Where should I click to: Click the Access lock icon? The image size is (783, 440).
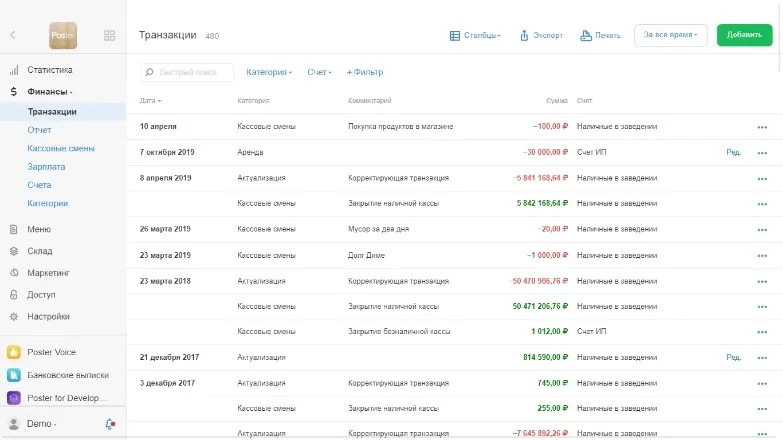coord(14,295)
